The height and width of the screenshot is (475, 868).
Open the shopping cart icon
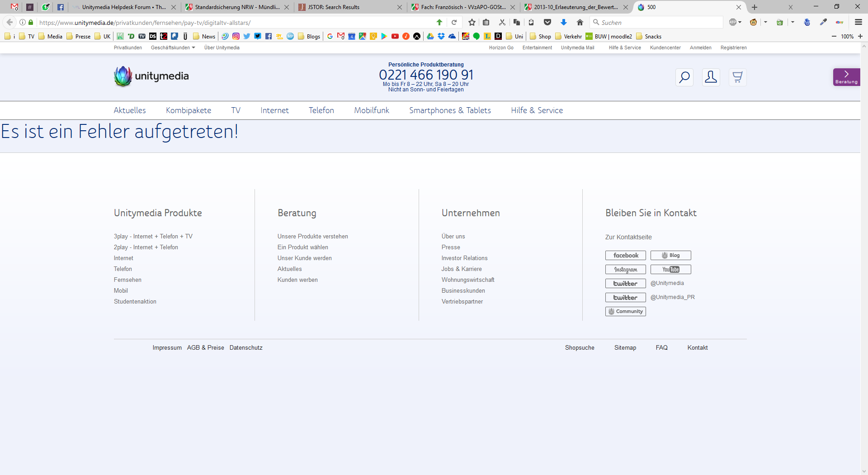pyautogui.click(x=737, y=77)
